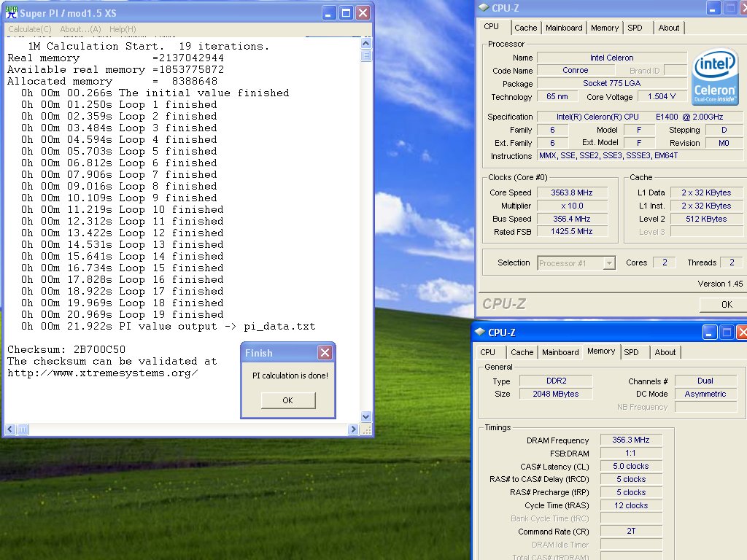Open Cache tab in bottom CPU-Z window
Image resolution: width=747 pixels, height=560 pixels.
[522, 352]
